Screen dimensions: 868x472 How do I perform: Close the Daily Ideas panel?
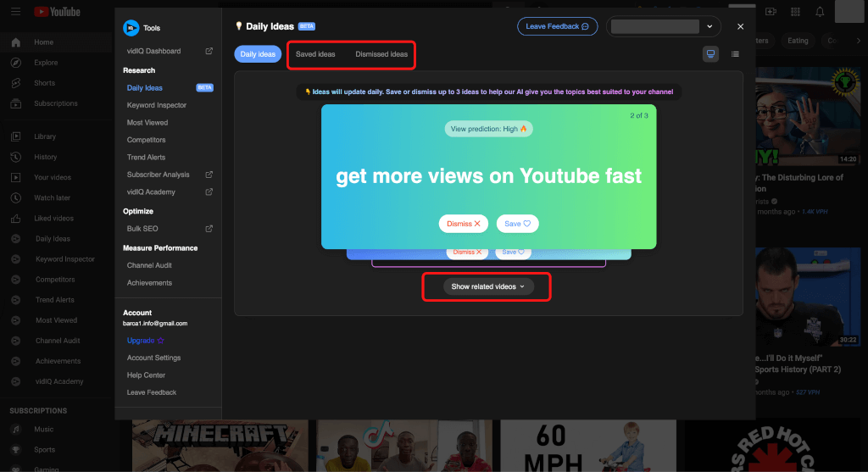click(x=740, y=26)
